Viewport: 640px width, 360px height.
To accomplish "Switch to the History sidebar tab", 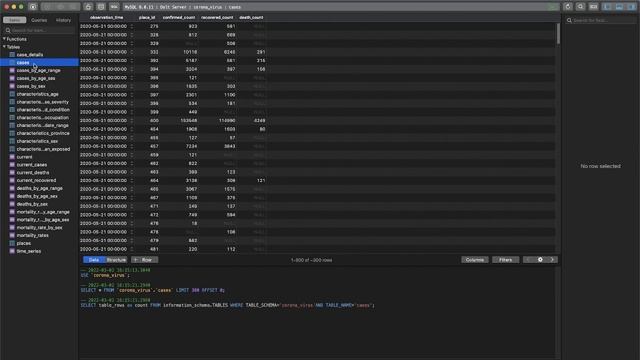I will 63,20.
